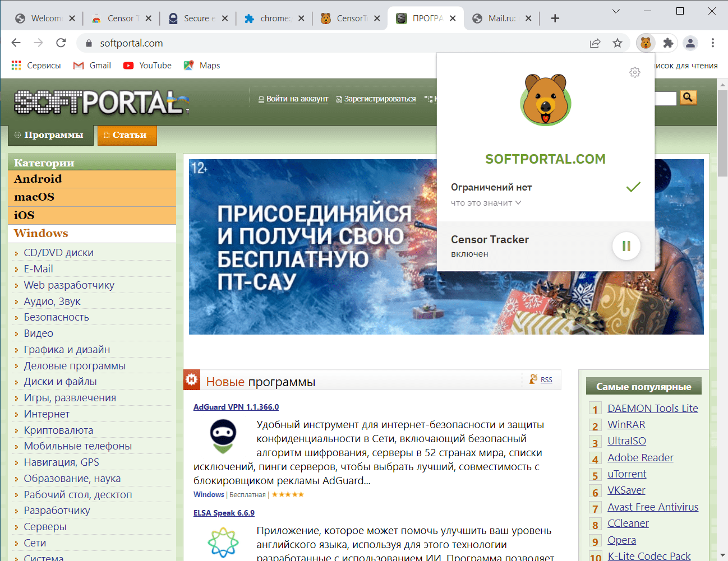Screen dimensions: 728x561
Task: Open the 'CD/DVD диски' subcategory
Action: 59,253
